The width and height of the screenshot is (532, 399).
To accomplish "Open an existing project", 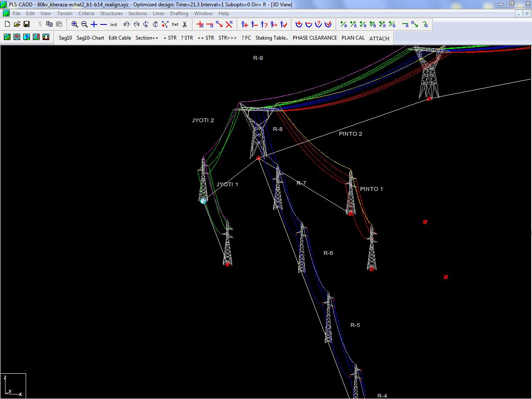I will click(x=17, y=24).
